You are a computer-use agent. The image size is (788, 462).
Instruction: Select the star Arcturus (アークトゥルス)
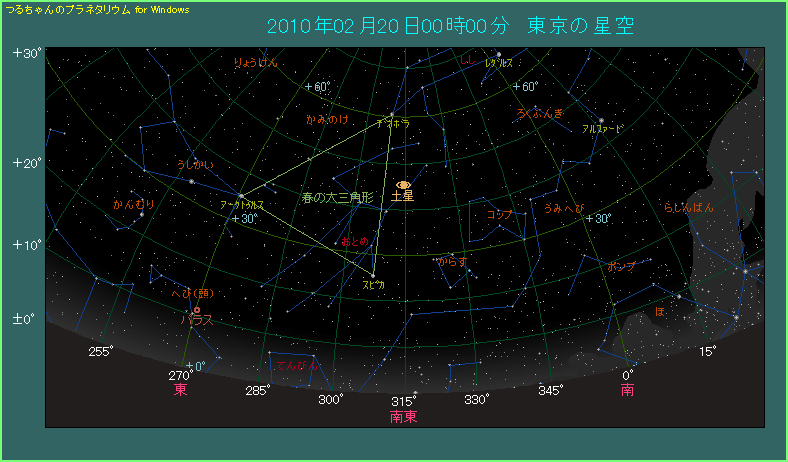click(x=241, y=195)
